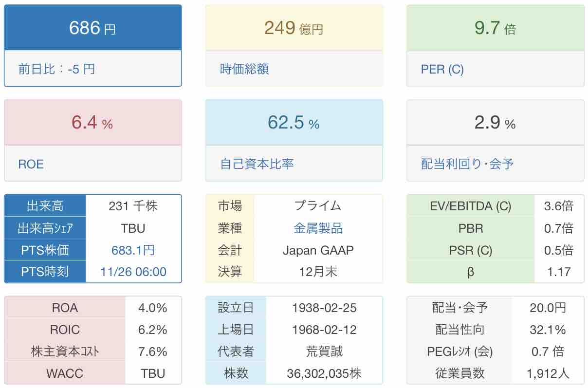Viewport: 588px width, 388px height.
Task: Select the 代表者 荒賀誠 name cell
Action: 324,351
